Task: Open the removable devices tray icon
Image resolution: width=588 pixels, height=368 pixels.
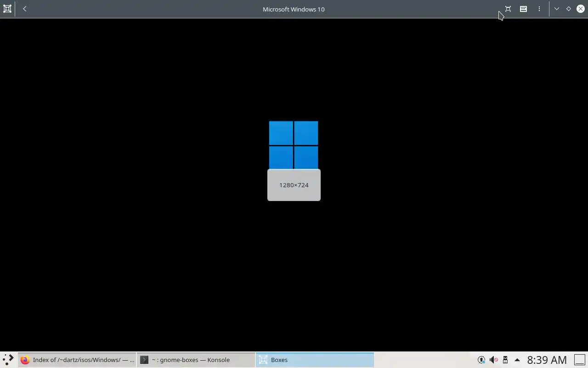Action: click(505, 360)
